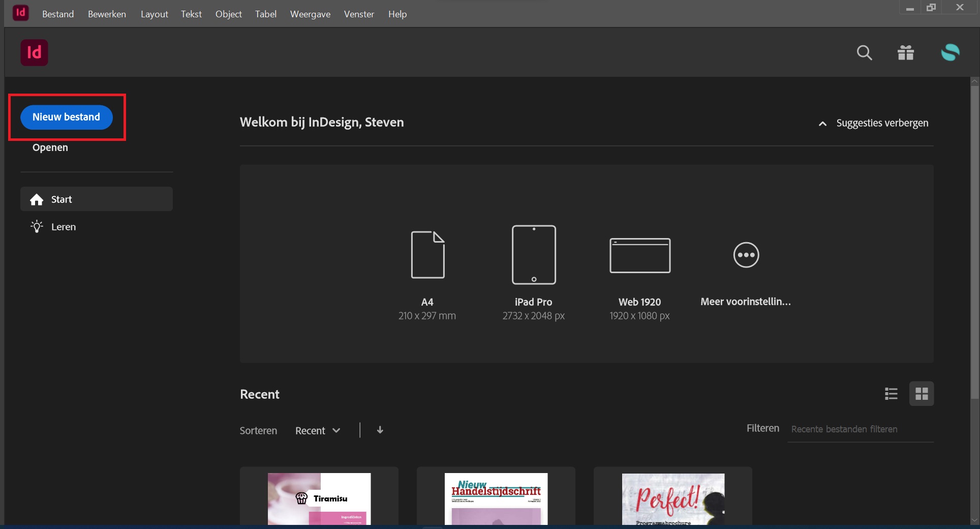This screenshot has height=529, width=980.
Task: Click the InDesign home logo icon
Action: 34,52
